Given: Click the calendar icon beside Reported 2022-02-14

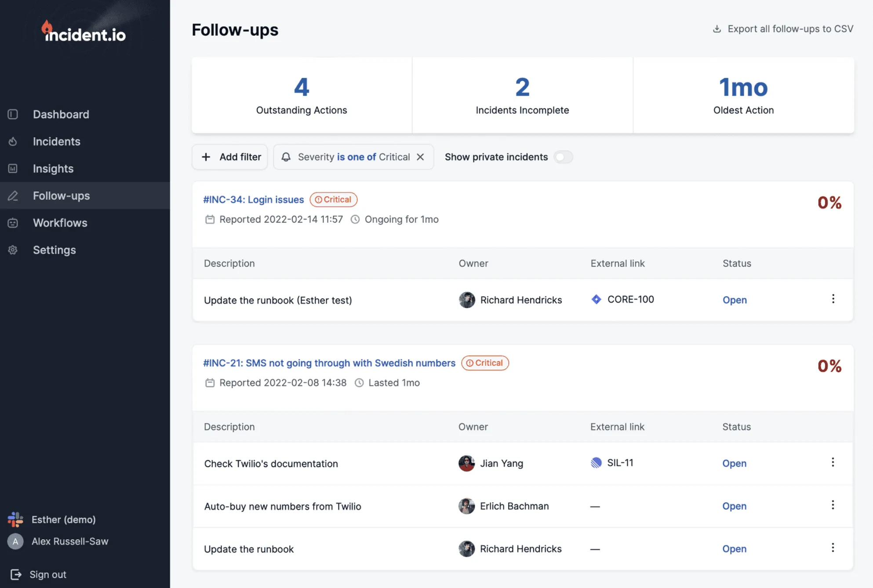Looking at the screenshot, I should pyautogui.click(x=210, y=219).
